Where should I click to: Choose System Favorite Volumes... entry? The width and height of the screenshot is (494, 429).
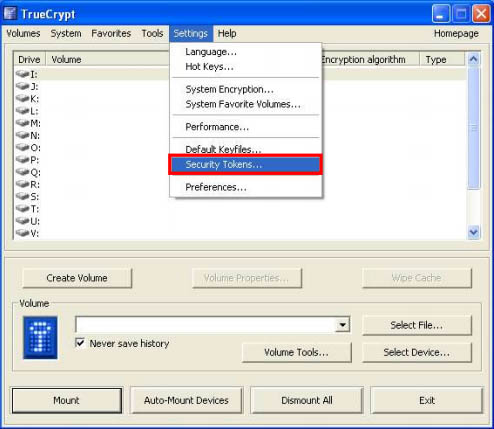(x=246, y=104)
